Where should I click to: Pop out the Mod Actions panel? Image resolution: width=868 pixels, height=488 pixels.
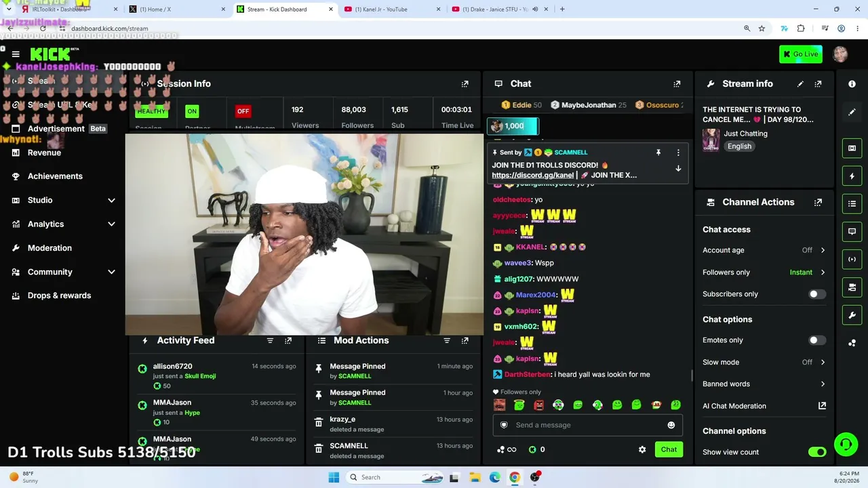coord(465,340)
